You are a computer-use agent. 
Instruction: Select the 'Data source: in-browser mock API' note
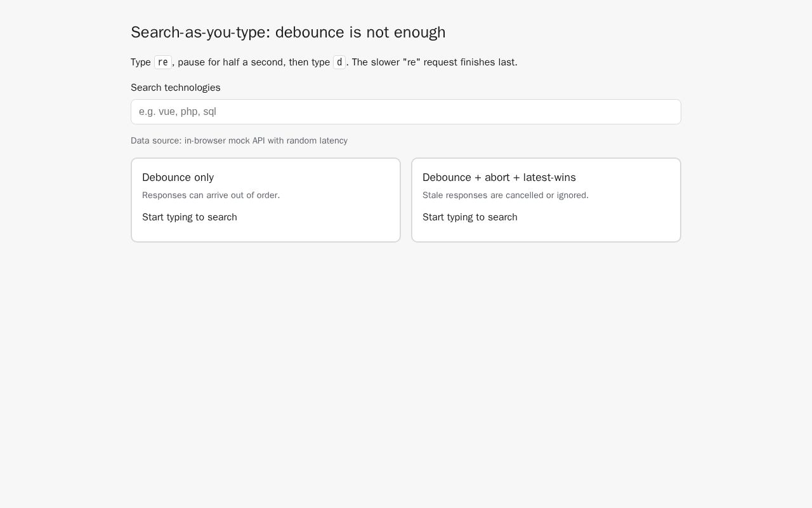(239, 140)
